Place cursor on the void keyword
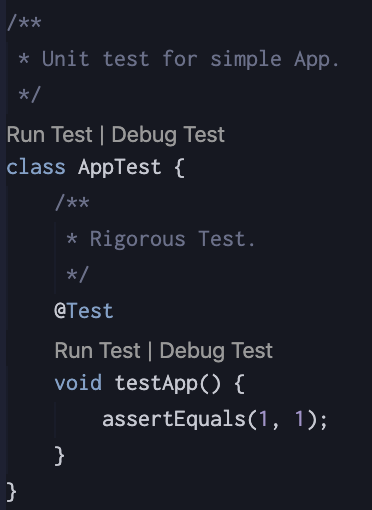This screenshot has width=372, height=510. (78, 383)
